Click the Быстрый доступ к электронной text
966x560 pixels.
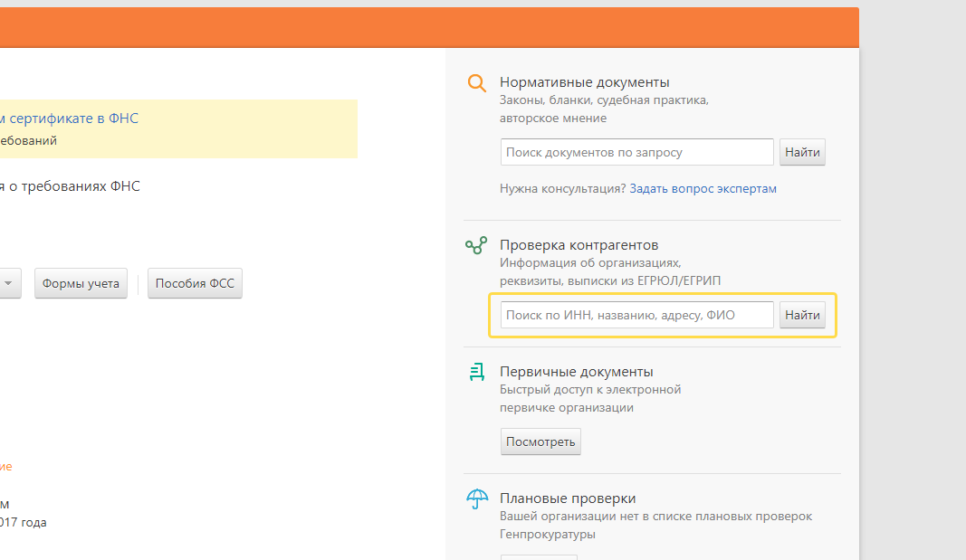(590, 390)
